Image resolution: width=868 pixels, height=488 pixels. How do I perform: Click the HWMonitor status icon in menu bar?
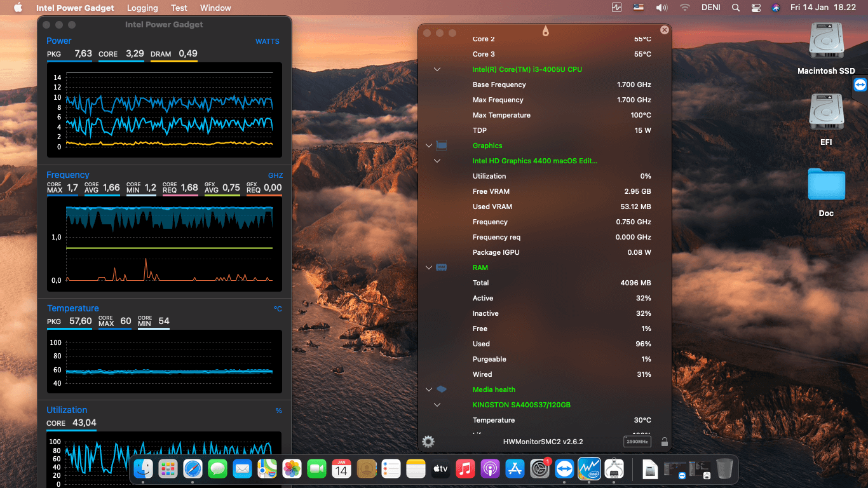pos(616,8)
